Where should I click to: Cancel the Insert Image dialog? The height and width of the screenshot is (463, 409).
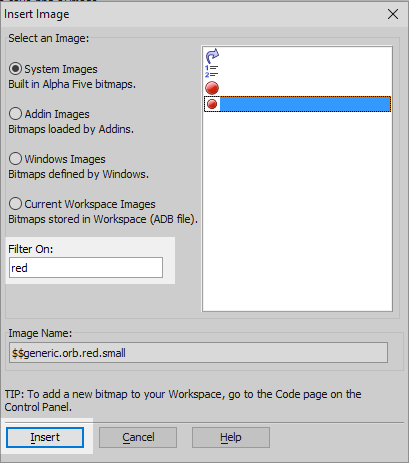138,437
